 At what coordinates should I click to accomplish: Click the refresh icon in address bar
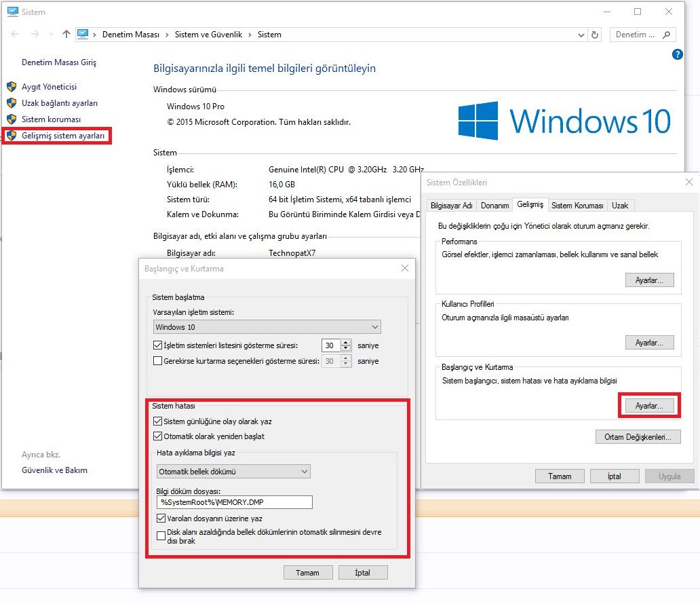point(595,35)
